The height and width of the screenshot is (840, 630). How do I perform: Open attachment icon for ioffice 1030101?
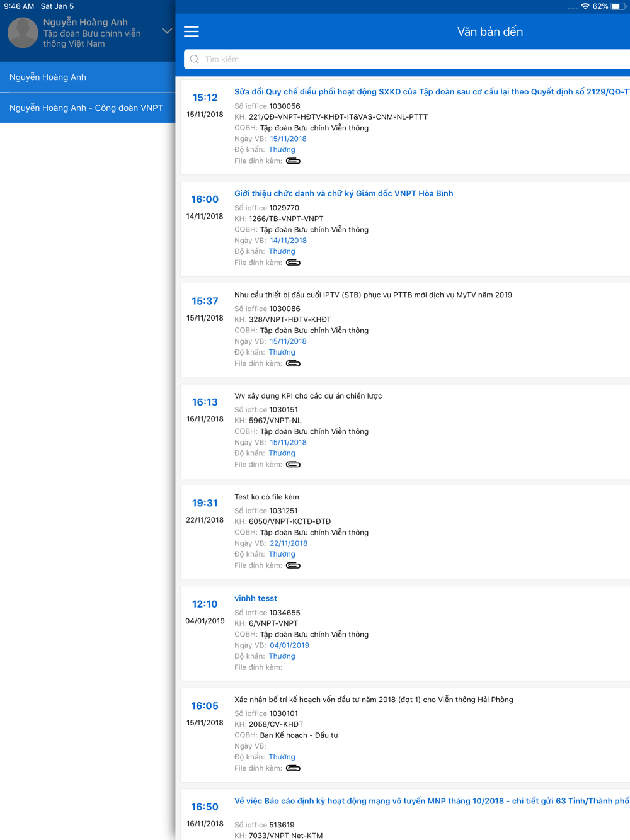tap(293, 768)
